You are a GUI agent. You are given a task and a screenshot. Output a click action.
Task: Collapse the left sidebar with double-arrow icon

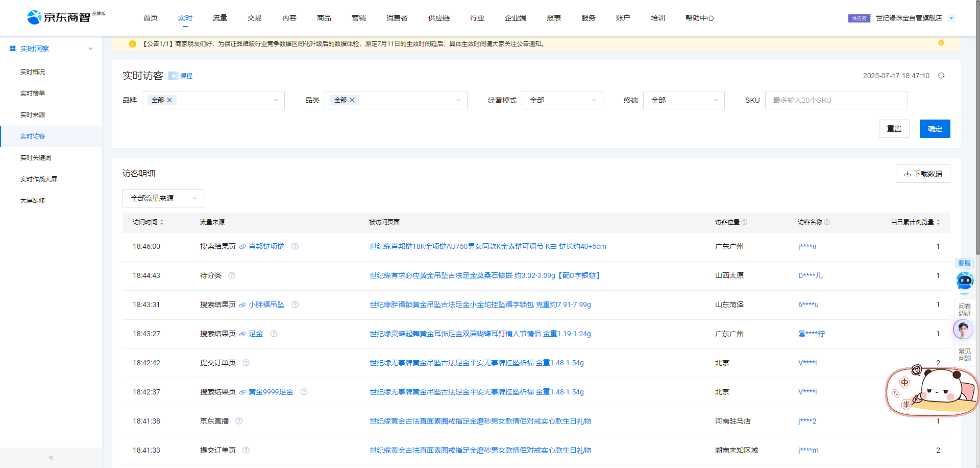pyautogui.click(x=51, y=458)
